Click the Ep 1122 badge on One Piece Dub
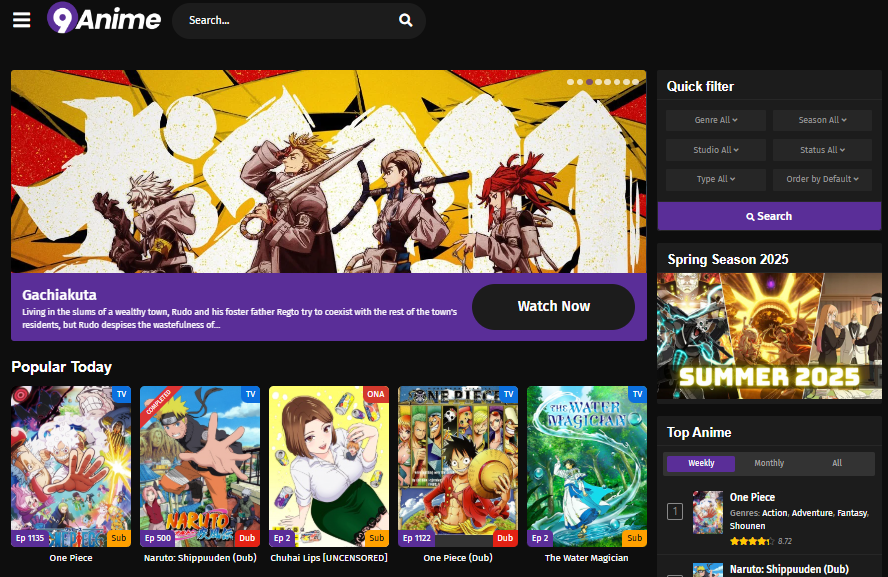The width and height of the screenshot is (888, 577). (417, 538)
